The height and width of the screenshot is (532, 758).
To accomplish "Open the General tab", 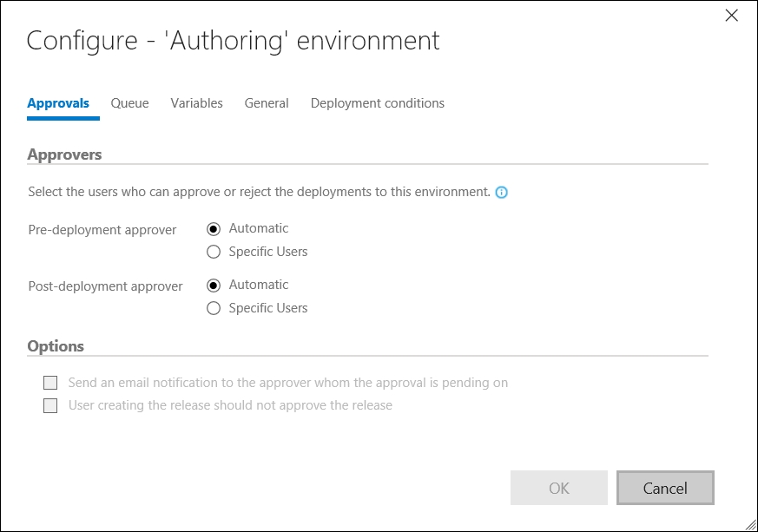I will point(267,103).
